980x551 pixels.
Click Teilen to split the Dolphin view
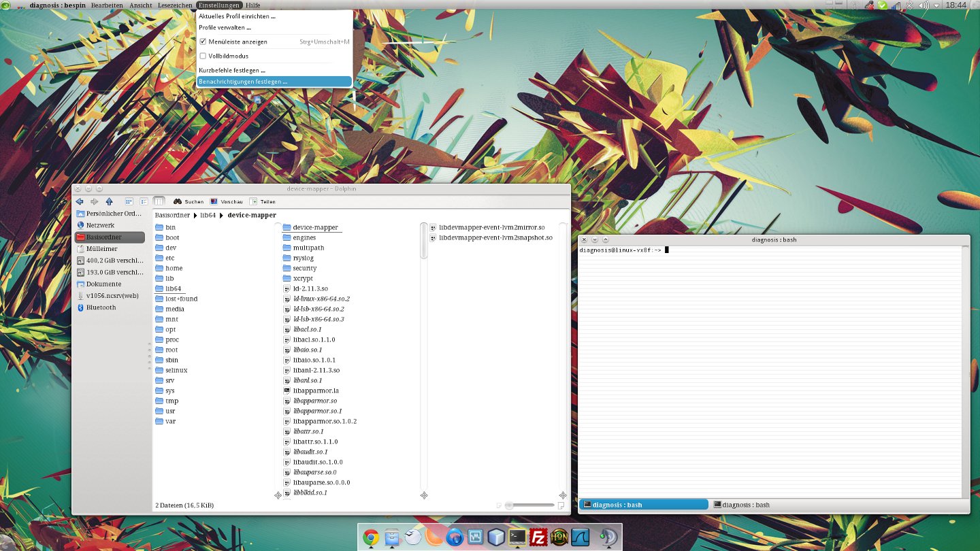coord(263,201)
